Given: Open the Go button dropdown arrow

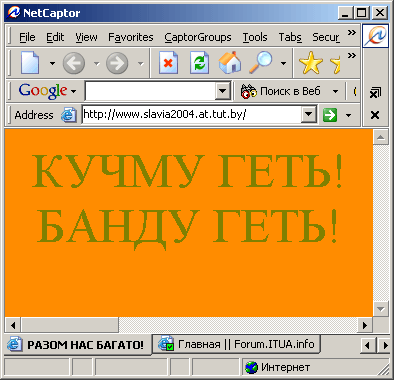Looking at the screenshot, I should click(348, 115).
